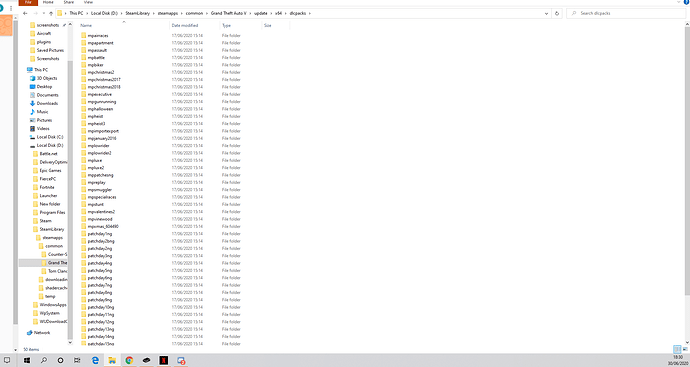The image size is (690, 367).
Task: Switch to the View ribbon tab
Action: pos(88,2)
